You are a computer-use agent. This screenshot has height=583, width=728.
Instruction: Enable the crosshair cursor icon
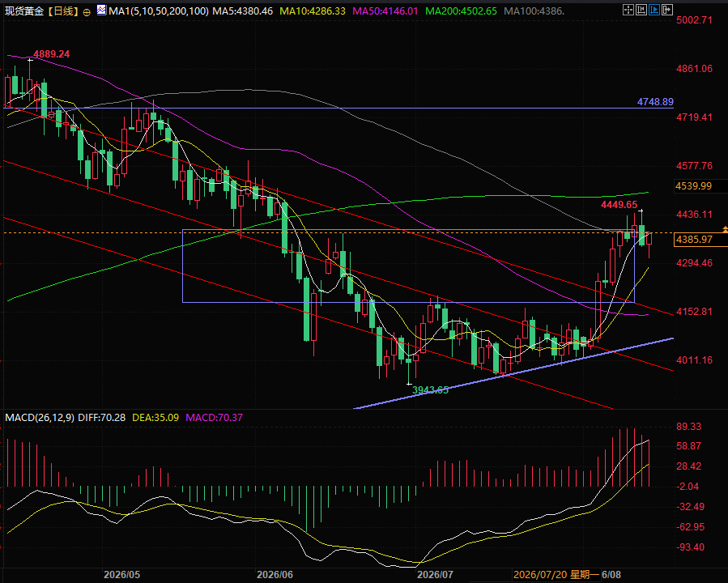[x=628, y=9]
